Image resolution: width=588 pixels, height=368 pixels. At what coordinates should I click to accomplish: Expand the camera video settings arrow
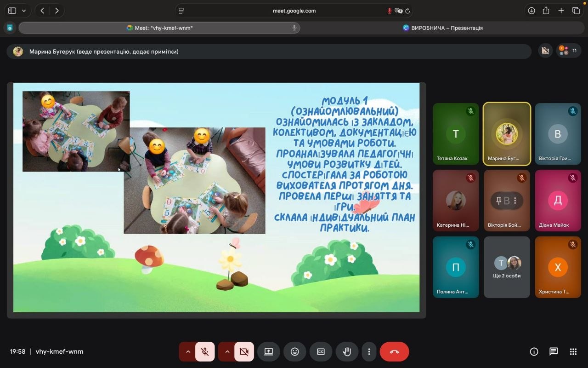(x=227, y=352)
